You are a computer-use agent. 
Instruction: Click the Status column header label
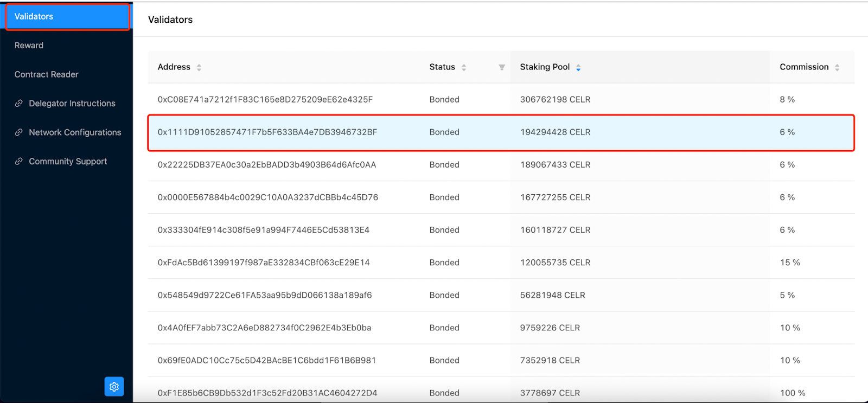click(x=442, y=67)
